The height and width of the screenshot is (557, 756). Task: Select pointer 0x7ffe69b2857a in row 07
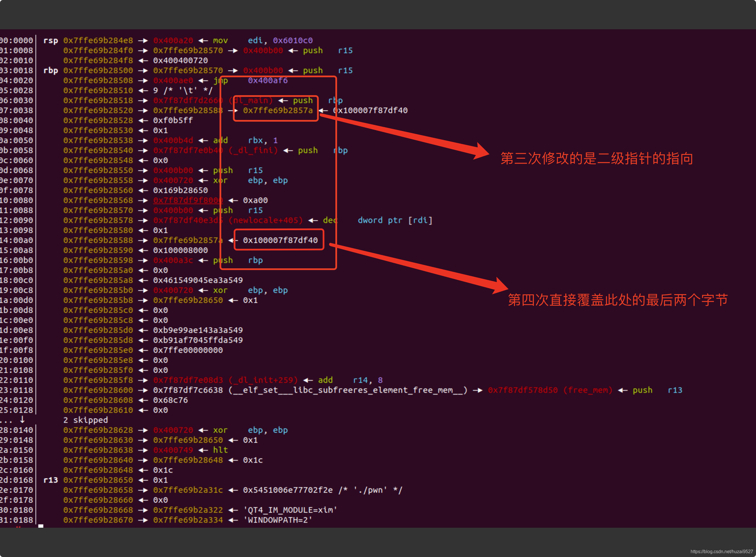tap(278, 110)
